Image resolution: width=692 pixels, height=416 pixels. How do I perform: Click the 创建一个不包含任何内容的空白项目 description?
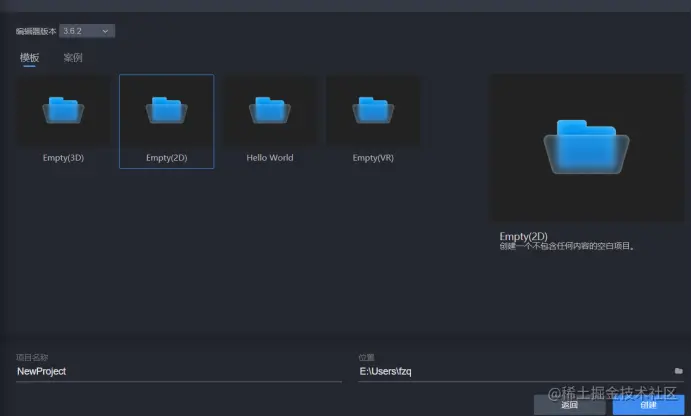[567, 246]
